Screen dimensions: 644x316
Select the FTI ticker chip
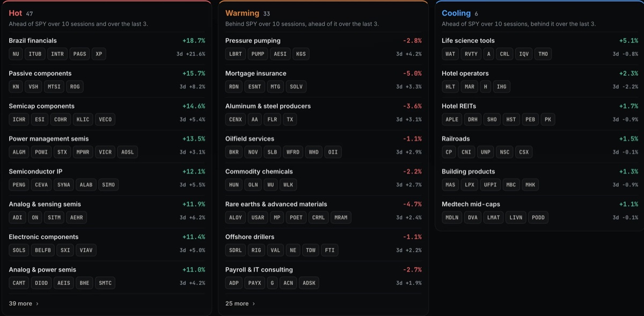[x=330, y=251]
